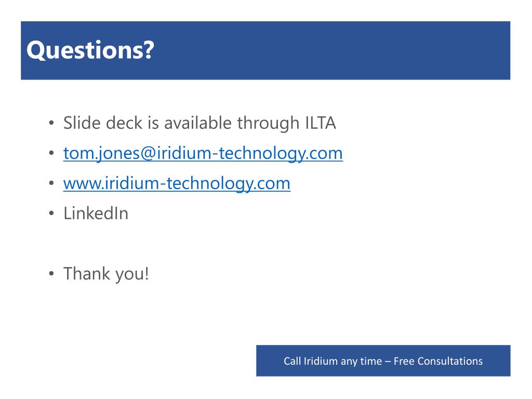Click the bullet dot before the website URL
Image resolution: width=532 pixels, height=399 pixels.
51,183
